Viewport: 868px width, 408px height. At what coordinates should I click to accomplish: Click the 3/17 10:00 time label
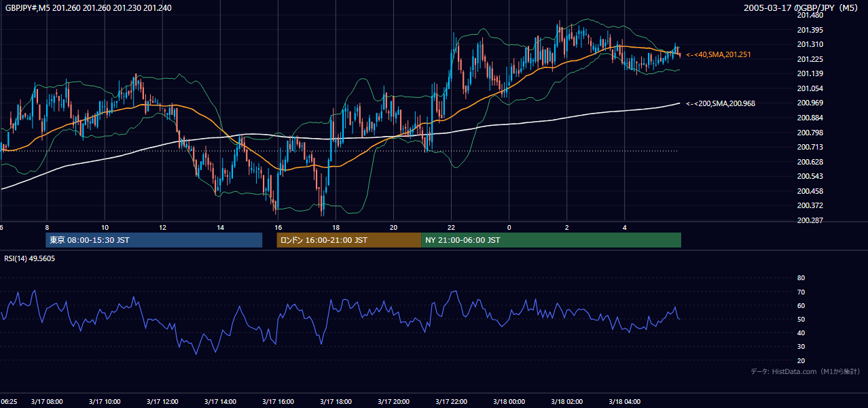pyautogui.click(x=105, y=402)
